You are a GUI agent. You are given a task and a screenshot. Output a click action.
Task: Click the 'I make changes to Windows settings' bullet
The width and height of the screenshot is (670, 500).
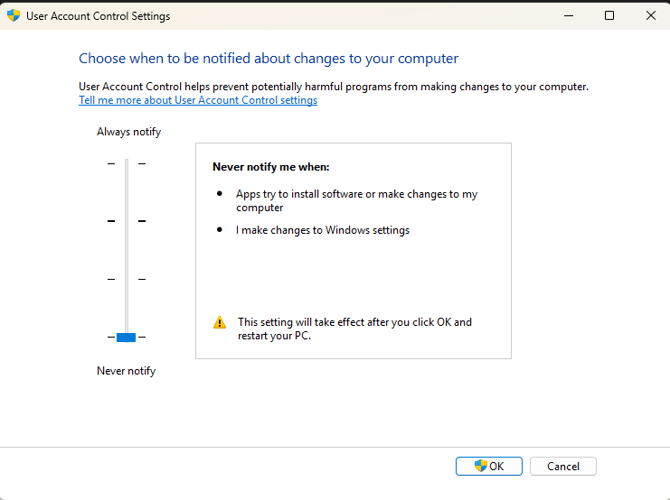click(x=323, y=230)
